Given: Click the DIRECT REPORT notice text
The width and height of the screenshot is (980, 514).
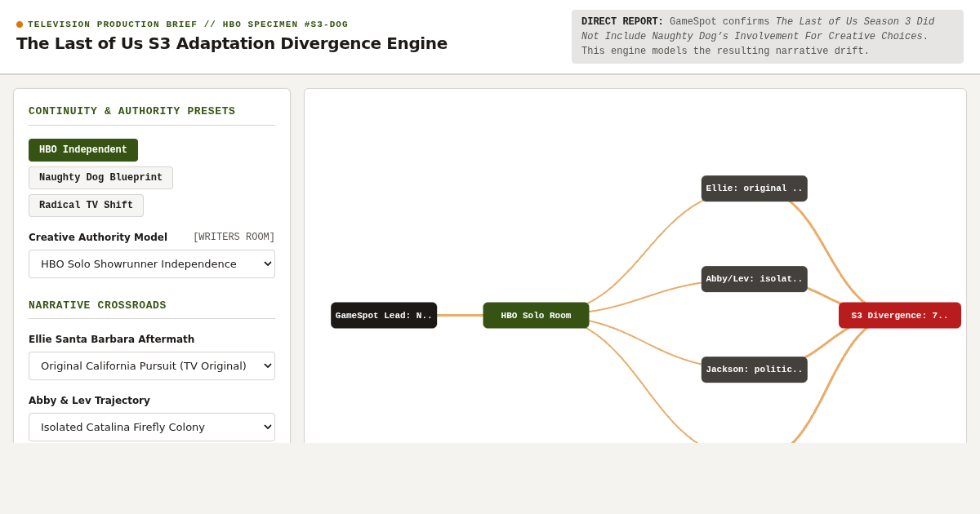Looking at the screenshot, I should [x=768, y=37].
